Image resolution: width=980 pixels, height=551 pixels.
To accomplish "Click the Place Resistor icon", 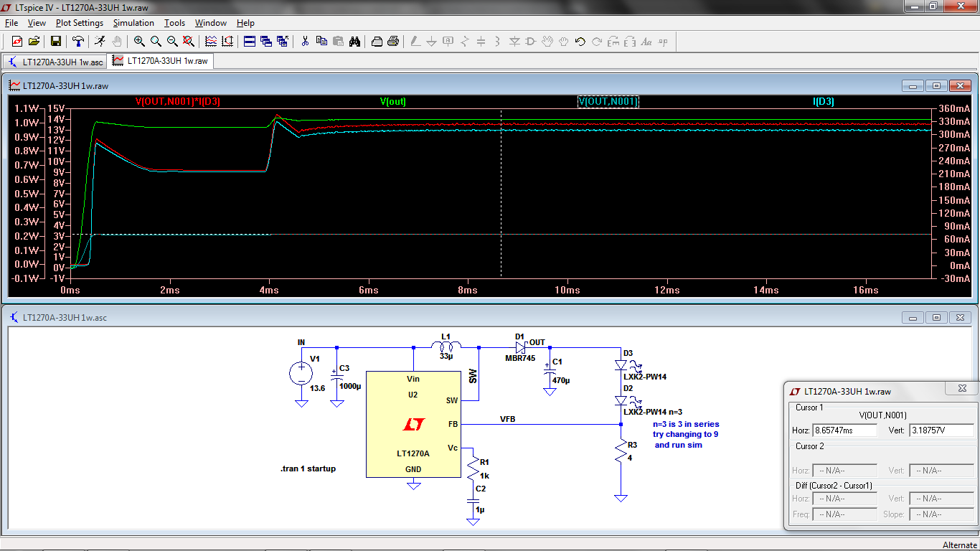I will tap(465, 42).
